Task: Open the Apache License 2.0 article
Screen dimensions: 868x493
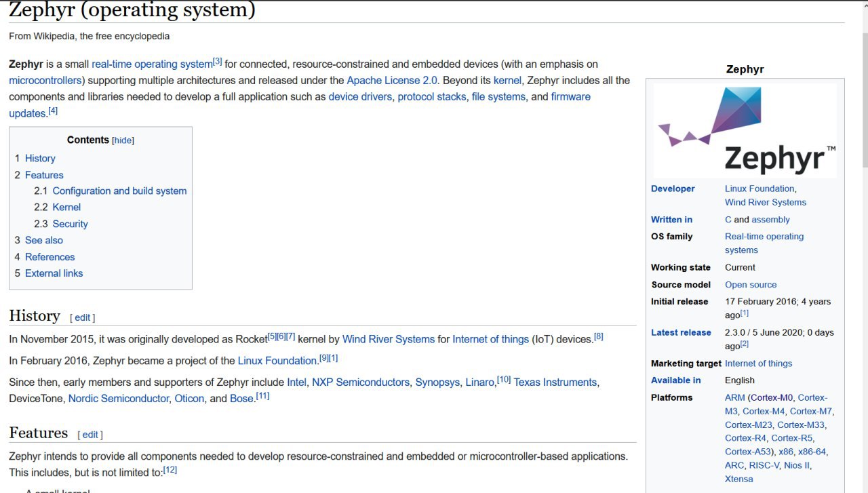Action: [393, 81]
